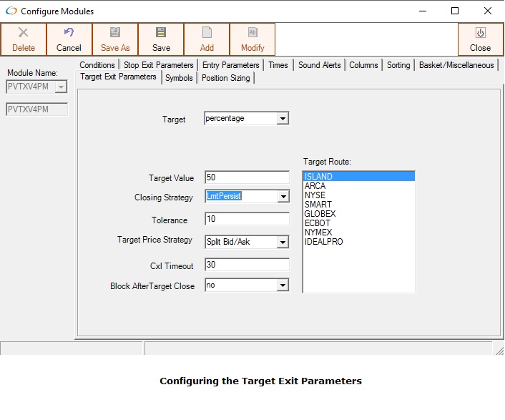Screen dimensions: 505x420
Task: Click the Target Value input field
Action: [246, 177]
